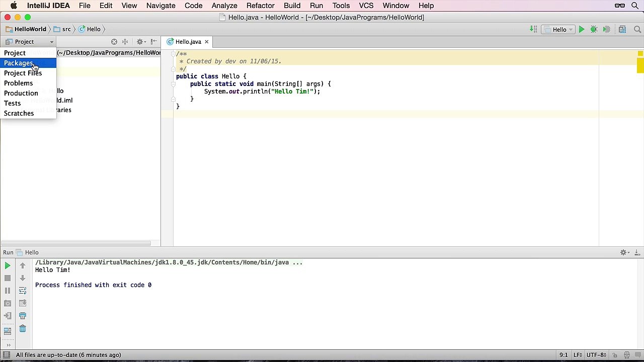Click Hello class in navigation breadcrumb
The width and height of the screenshot is (644, 362).
[x=90, y=29]
